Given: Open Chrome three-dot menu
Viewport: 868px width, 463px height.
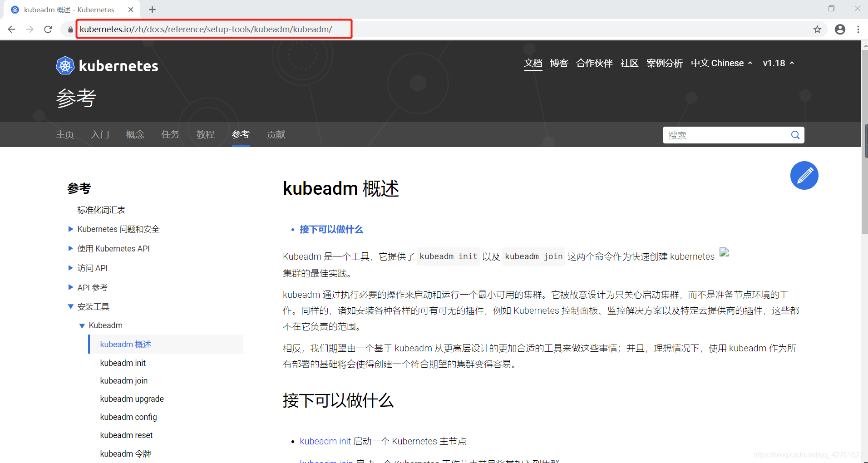Looking at the screenshot, I should pyautogui.click(x=858, y=30).
